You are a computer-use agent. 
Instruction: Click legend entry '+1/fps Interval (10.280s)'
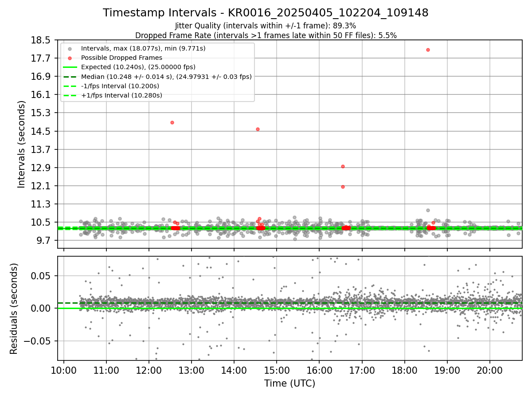[121, 95]
